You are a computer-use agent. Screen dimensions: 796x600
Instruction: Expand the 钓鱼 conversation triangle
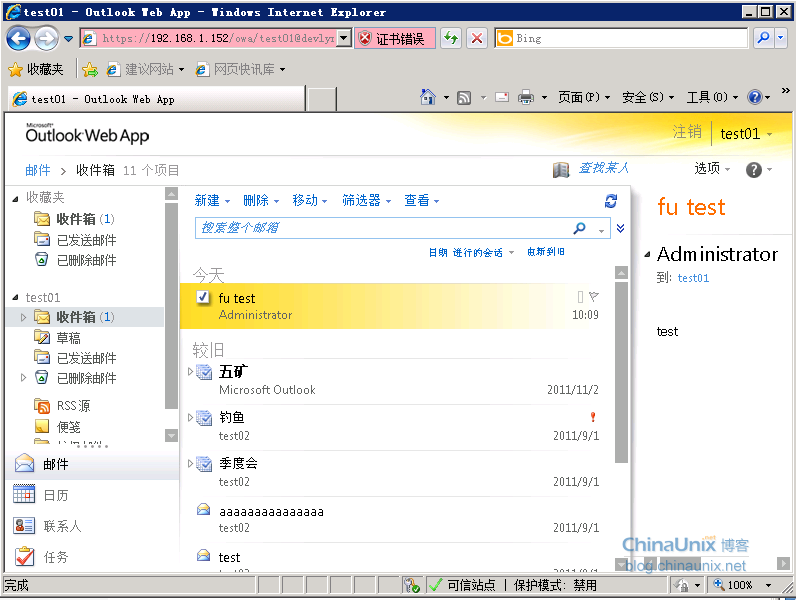tap(190, 417)
